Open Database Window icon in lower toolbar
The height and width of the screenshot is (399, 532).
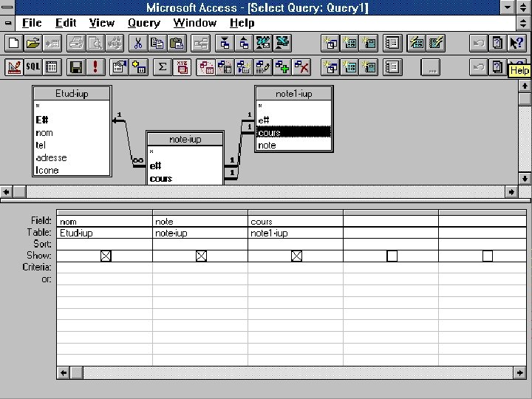pyautogui.click(x=392, y=66)
